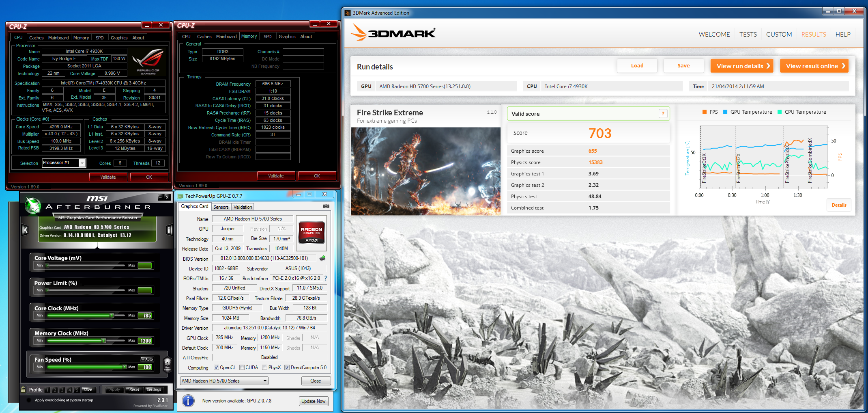Click the 3DMark title bar app icon
Image resolution: width=868 pixels, height=413 pixels.
coord(348,13)
